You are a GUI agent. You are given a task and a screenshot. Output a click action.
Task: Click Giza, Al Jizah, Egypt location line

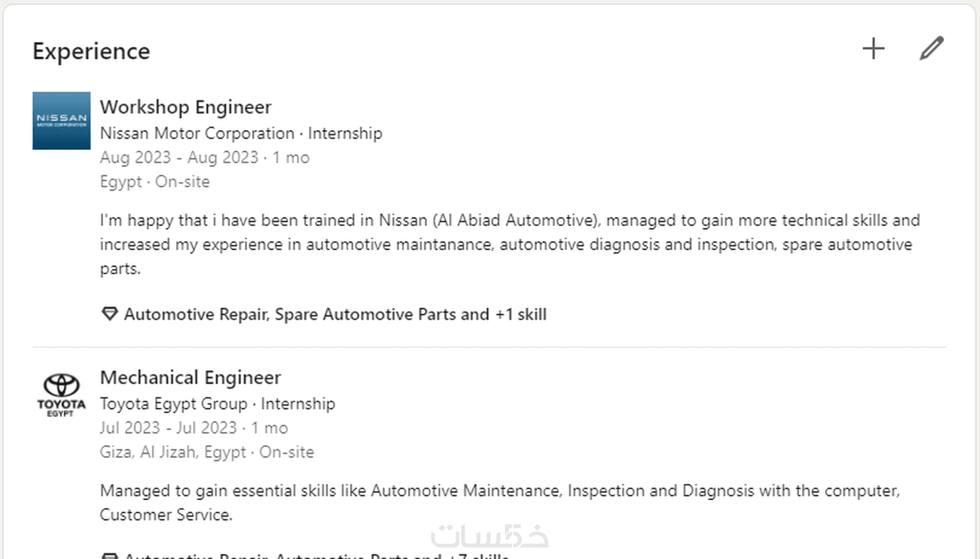pyautogui.click(x=206, y=452)
